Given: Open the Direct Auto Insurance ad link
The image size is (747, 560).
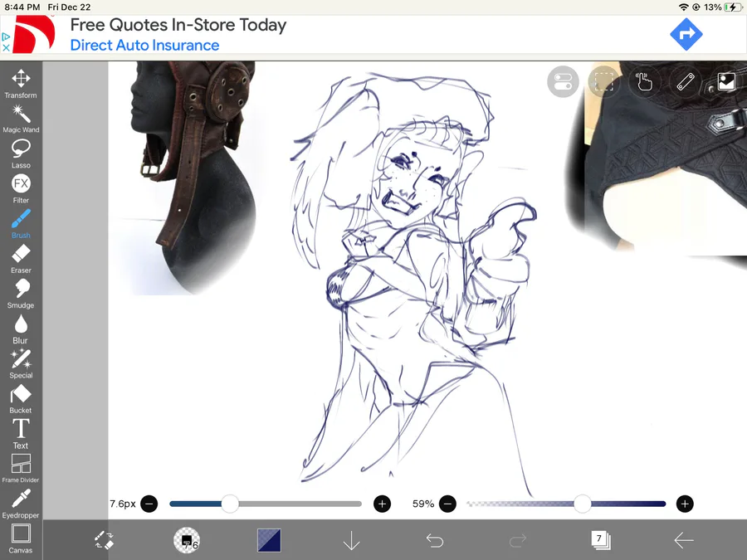Looking at the screenshot, I should tap(144, 46).
